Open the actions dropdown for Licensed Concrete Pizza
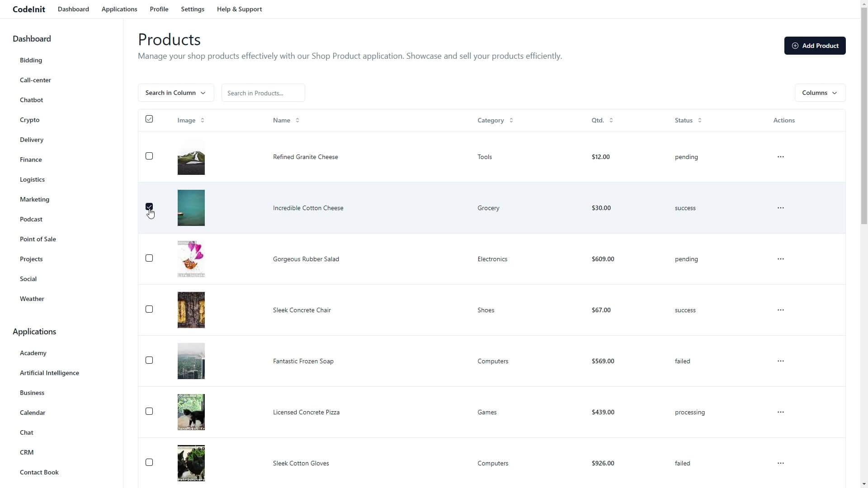The width and height of the screenshot is (868, 488). [780, 412]
